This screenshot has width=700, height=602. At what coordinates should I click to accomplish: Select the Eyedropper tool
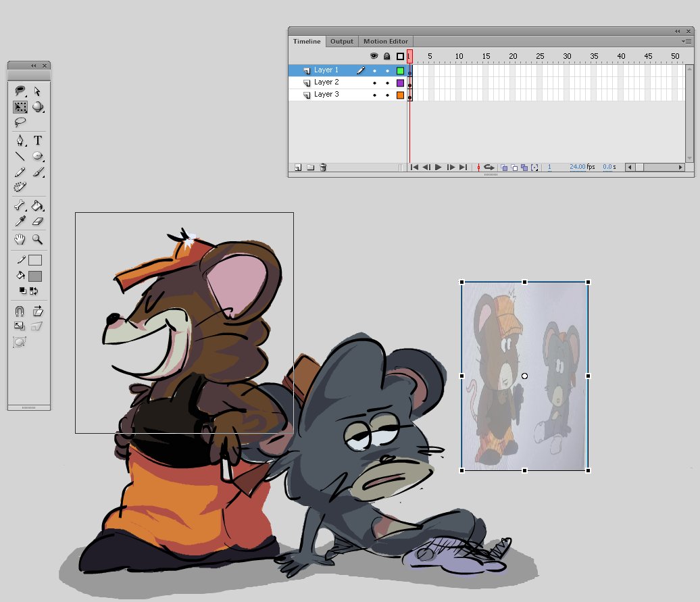(20, 221)
